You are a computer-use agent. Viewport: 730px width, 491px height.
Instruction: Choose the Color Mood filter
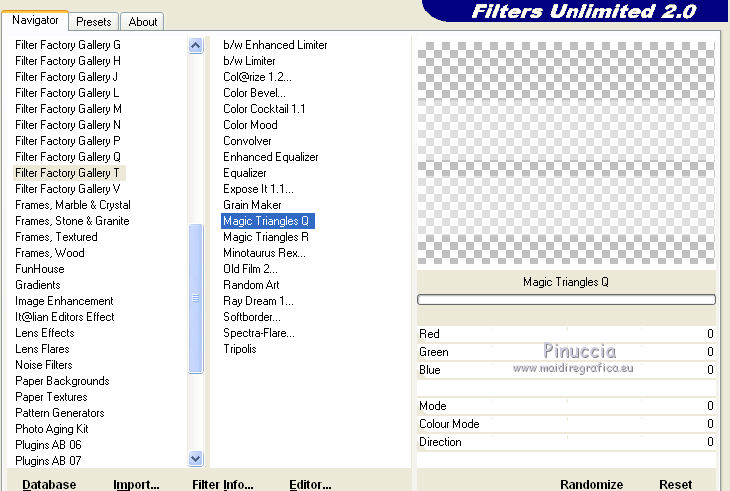(x=250, y=125)
